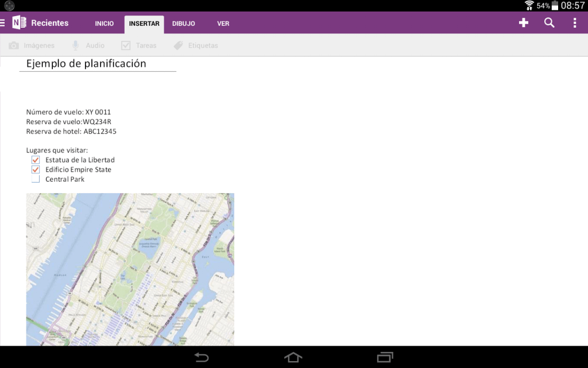Screen dimensions: 588x368
Task: Open search with the magnifier icon
Action: click(x=549, y=23)
